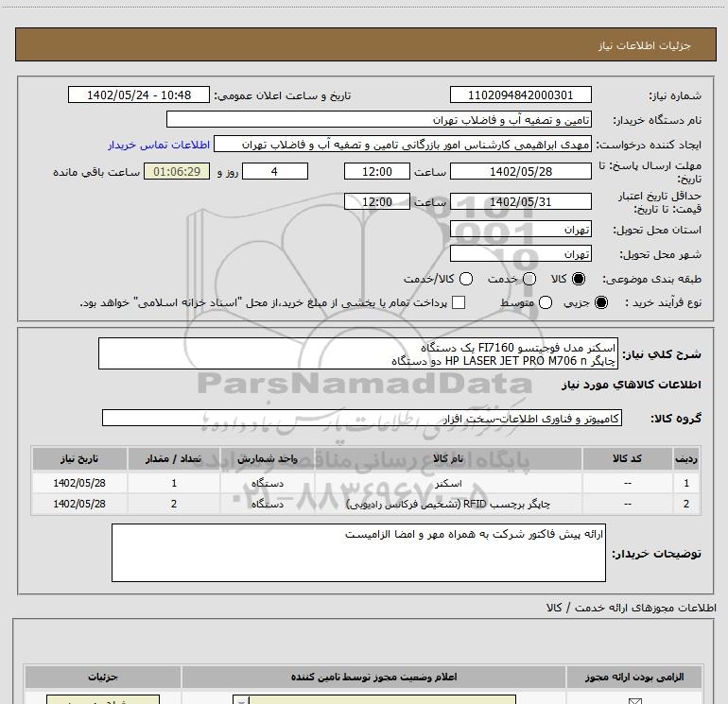Select the کالا/خدمت radio button
The height and width of the screenshot is (704, 728).
pos(466,279)
